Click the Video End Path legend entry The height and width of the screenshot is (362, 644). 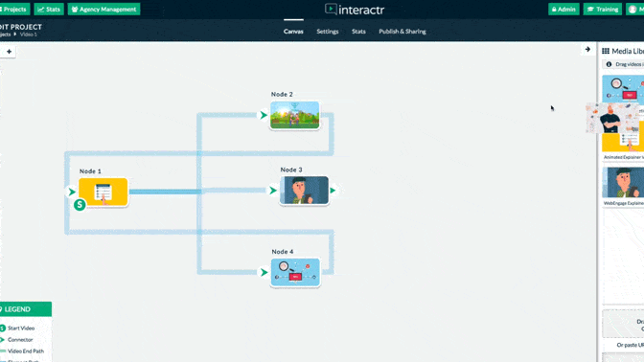[x=22, y=351]
